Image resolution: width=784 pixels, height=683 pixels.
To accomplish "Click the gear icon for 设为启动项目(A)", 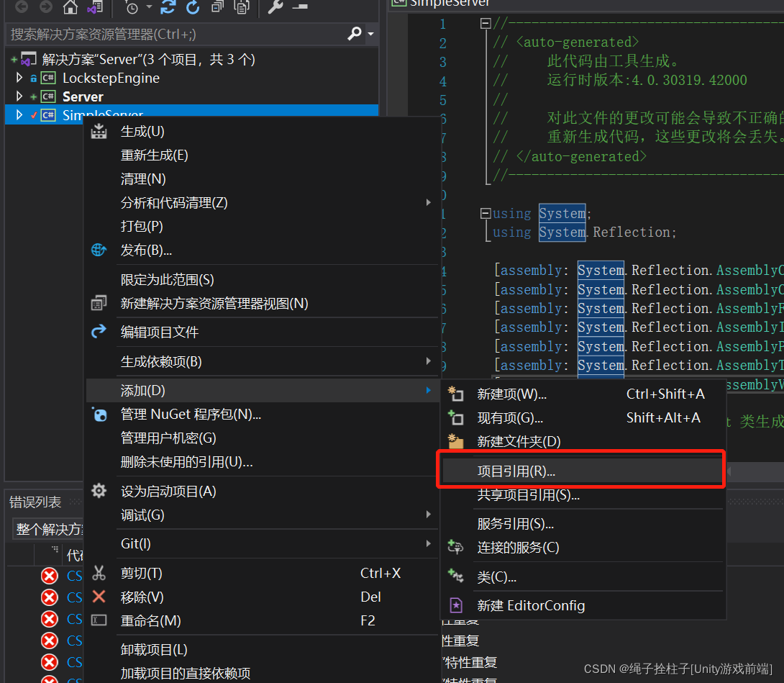I will pos(99,490).
